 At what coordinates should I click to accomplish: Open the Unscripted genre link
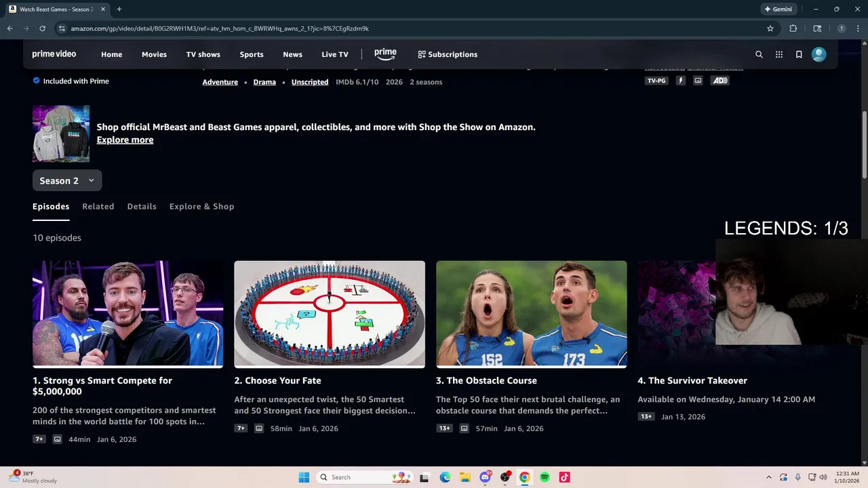click(x=310, y=82)
